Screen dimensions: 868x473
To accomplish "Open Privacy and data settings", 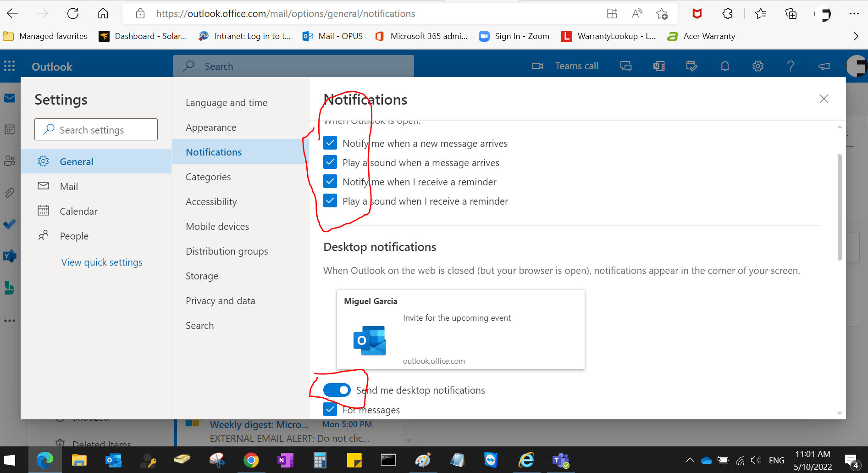I will (x=241, y=301).
